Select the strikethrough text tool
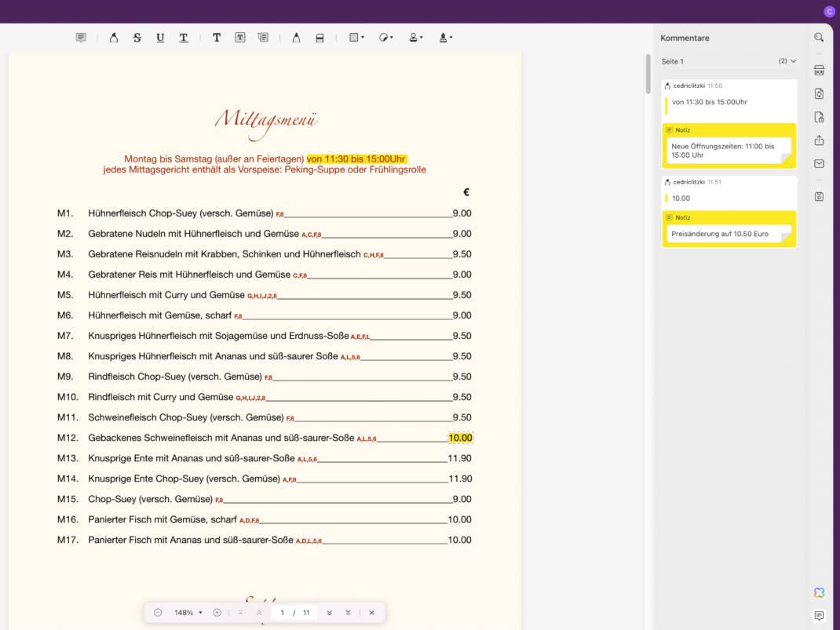 [x=137, y=38]
